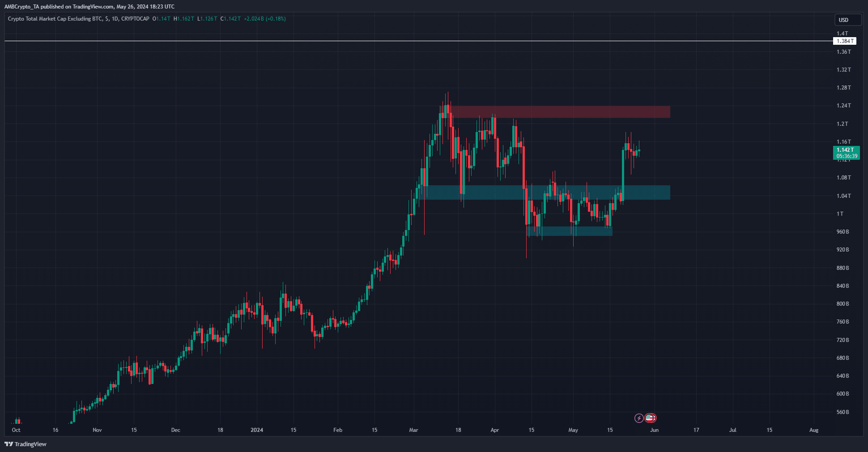Select the large teal support zone near 1.04T
Viewport: 868px width, 452px height.
click(545, 192)
